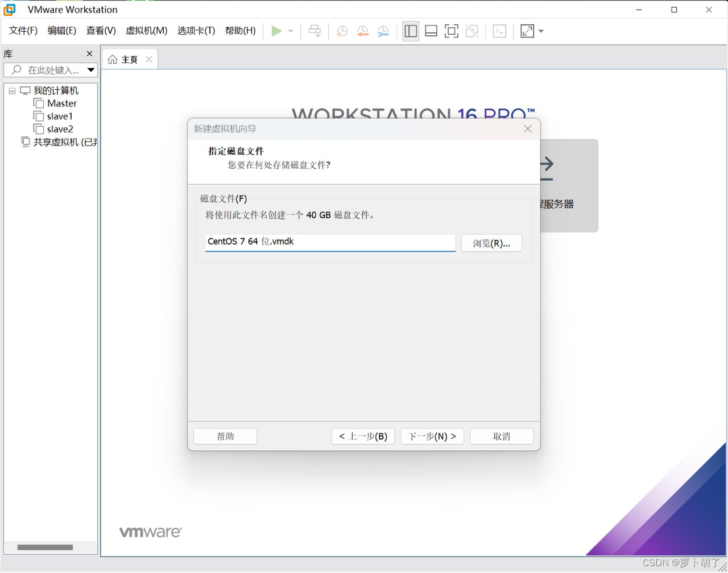
Task: Open the snapshot manager wrench icon
Action: [x=383, y=31]
